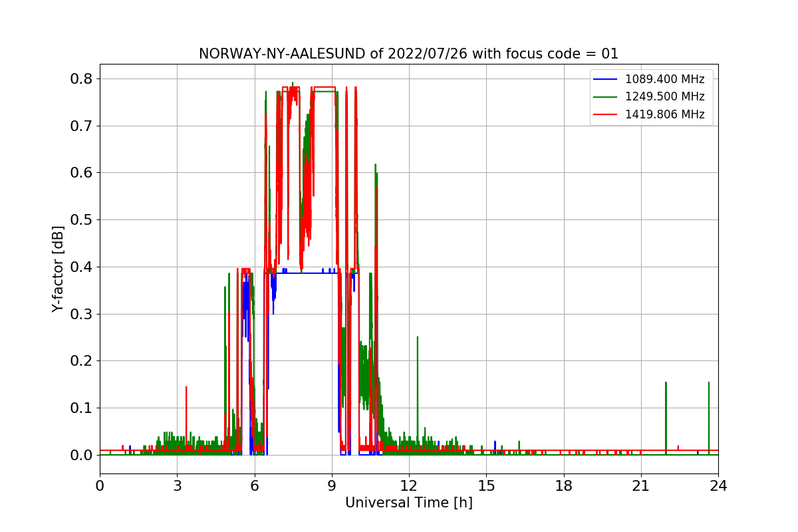Select the 1089.400 MHz legend label
This screenshot has height=532, width=798.
[x=664, y=79]
